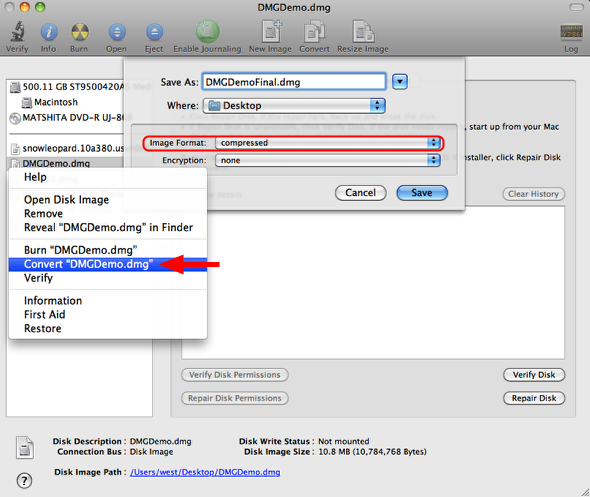
Task: Expand the save dialog disclosure arrow
Action: coord(400,82)
